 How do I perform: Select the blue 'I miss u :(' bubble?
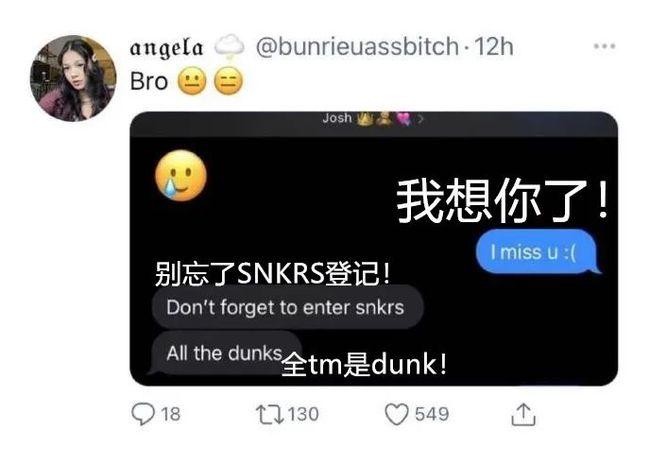(x=536, y=252)
